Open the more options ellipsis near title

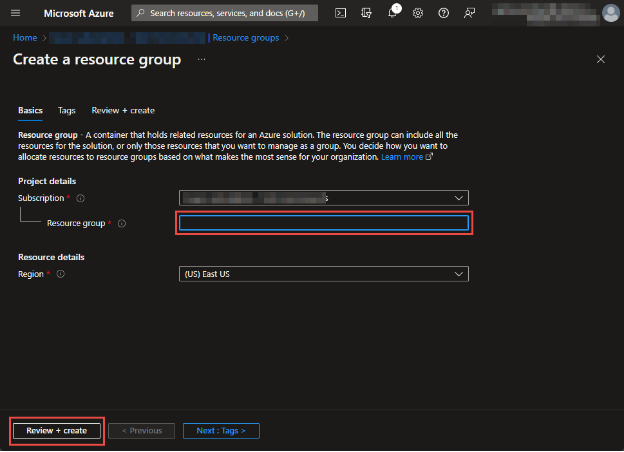coord(201,60)
